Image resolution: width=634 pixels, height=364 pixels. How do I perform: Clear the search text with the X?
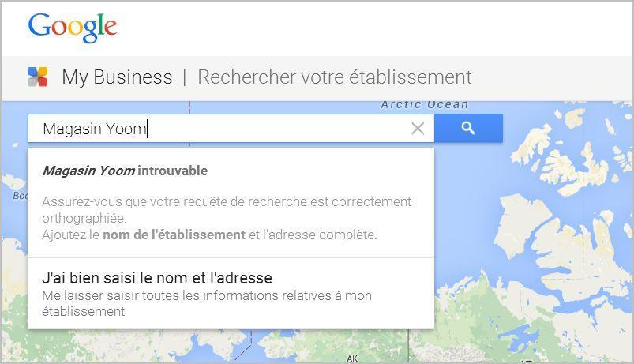coord(418,128)
